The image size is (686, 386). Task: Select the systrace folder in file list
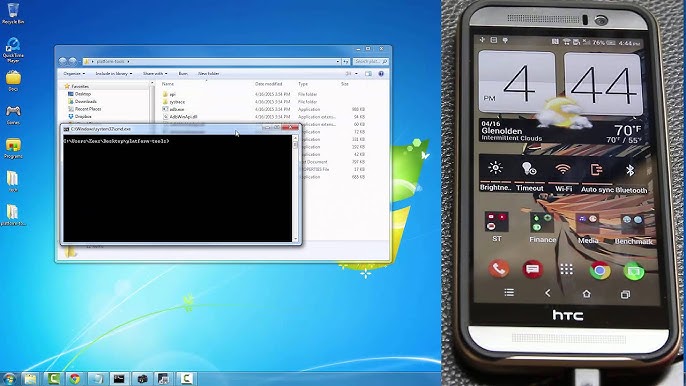pos(173,102)
